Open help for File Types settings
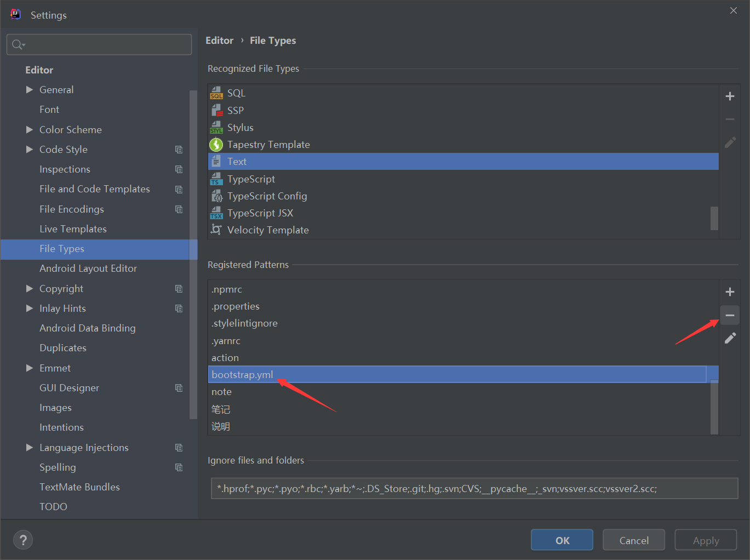This screenshot has width=750, height=560. click(x=23, y=540)
